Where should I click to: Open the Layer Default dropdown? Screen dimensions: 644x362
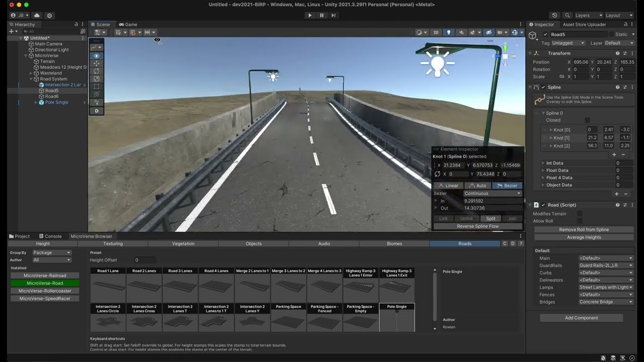(619, 43)
